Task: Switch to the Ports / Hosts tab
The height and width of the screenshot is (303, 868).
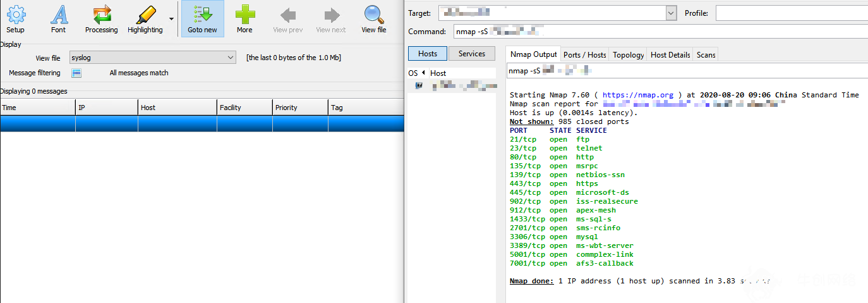Action: (585, 55)
